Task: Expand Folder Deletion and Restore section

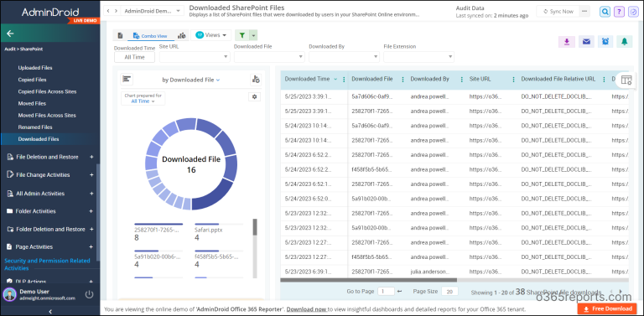Action: point(91,229)
